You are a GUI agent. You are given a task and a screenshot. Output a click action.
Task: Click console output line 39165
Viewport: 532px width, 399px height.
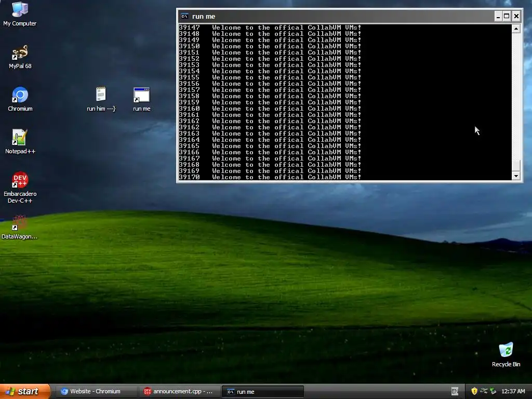[x=270, y=146]
